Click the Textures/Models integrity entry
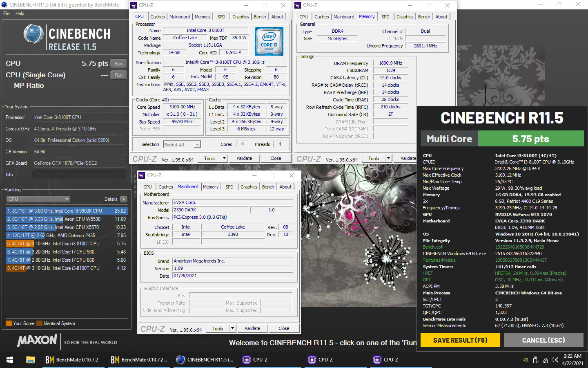This screenshot has height=368, width=588. coord(439,260)
